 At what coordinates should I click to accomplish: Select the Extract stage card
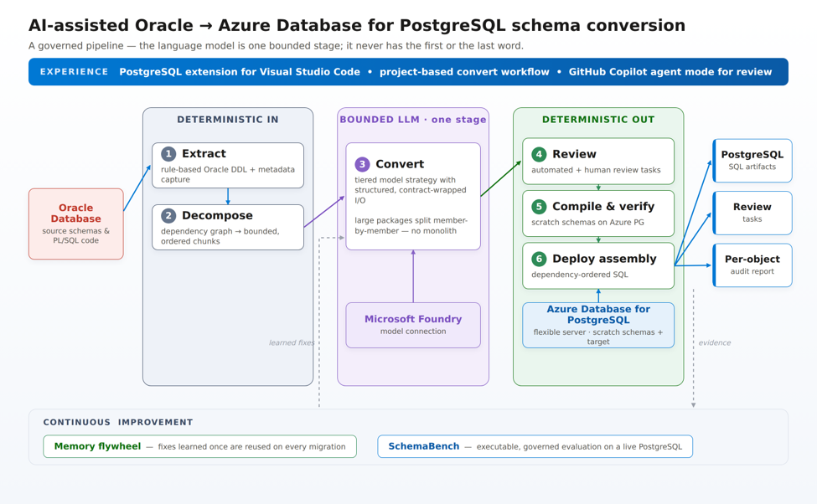coord(228,166)
